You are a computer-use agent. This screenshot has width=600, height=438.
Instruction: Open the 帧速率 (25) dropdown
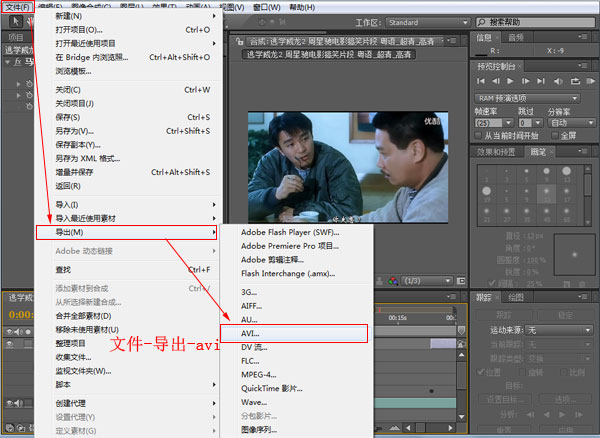[493, 123]
